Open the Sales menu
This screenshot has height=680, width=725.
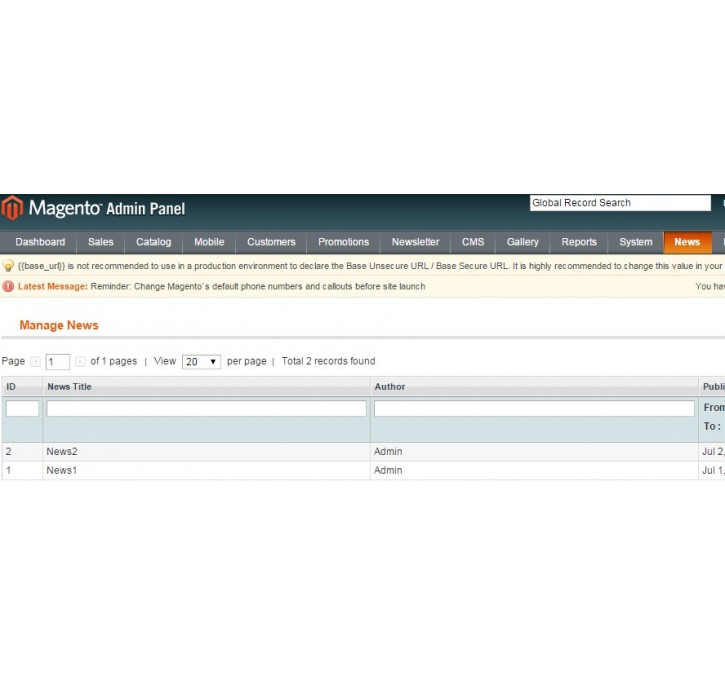101,242
